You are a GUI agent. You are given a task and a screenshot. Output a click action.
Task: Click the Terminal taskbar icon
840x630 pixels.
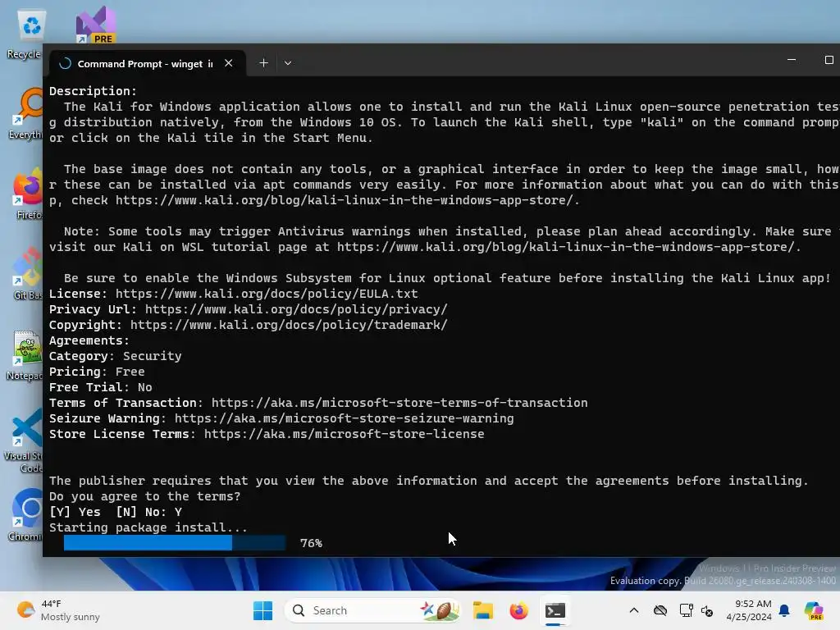(x=555, y=610)
